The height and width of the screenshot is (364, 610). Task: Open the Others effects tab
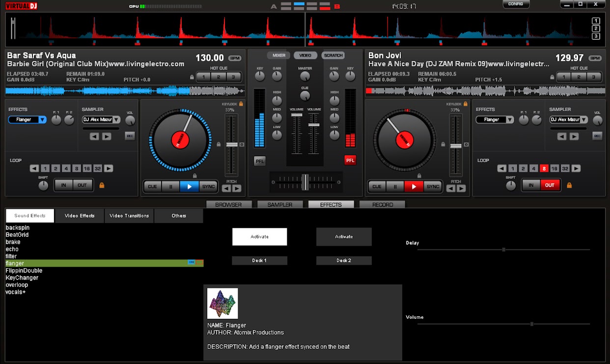179,216
